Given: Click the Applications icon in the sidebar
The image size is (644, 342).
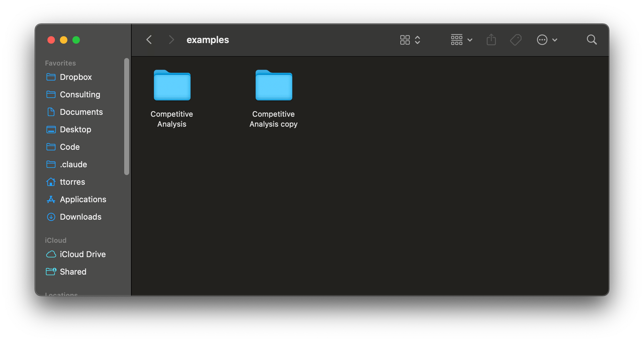Looking at the screenshot, I should click(51, 199).
